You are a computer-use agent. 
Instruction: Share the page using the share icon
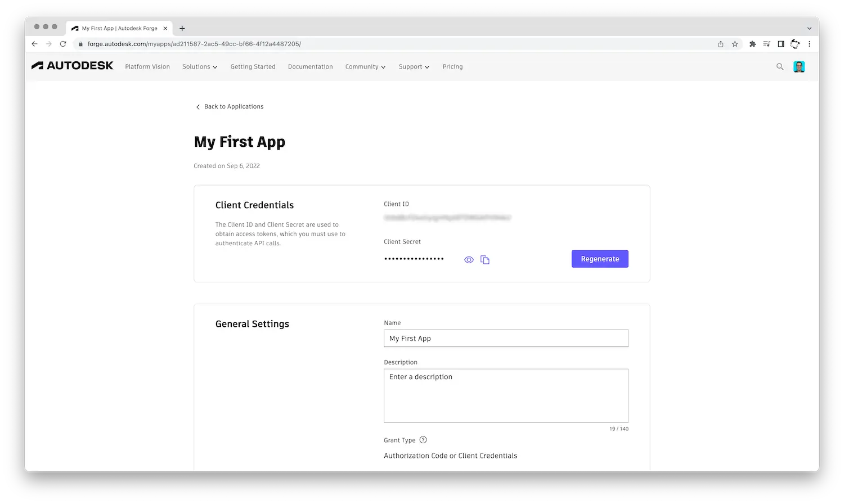tap(721, 44)
